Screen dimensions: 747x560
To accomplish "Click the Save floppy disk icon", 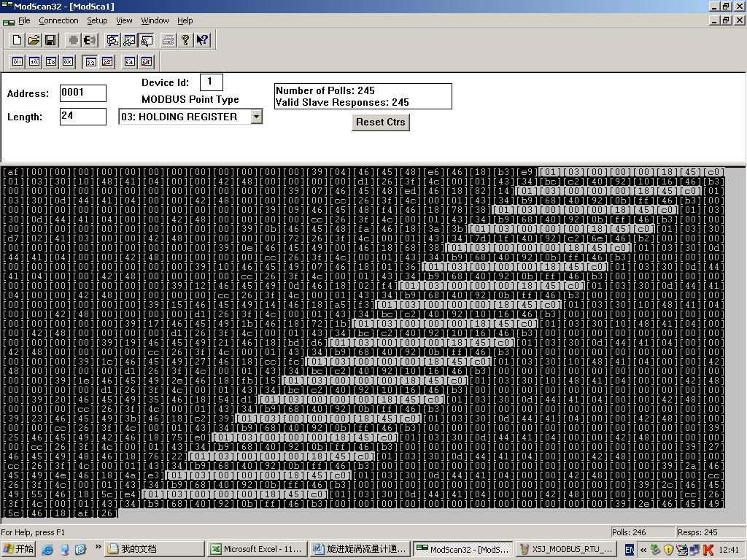I will coord(50,40).
